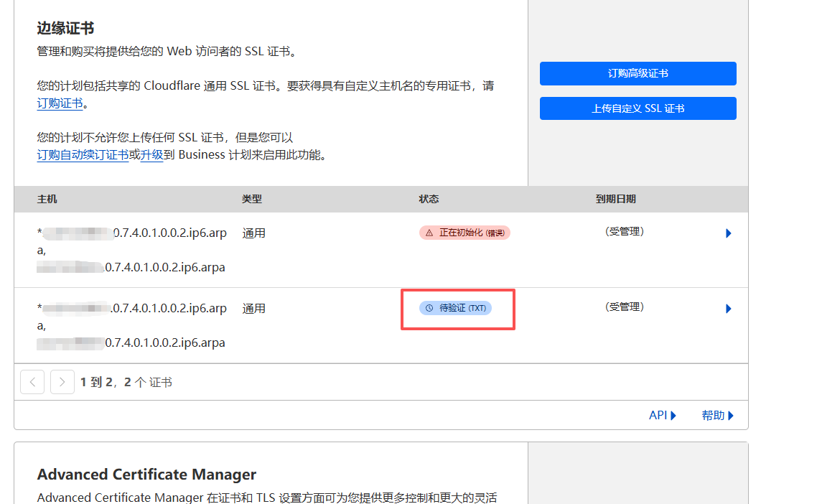Viewport: 817px width, 504px height.
Task: Click (受管理) in the second certificate row
Action: click(624, 307)
